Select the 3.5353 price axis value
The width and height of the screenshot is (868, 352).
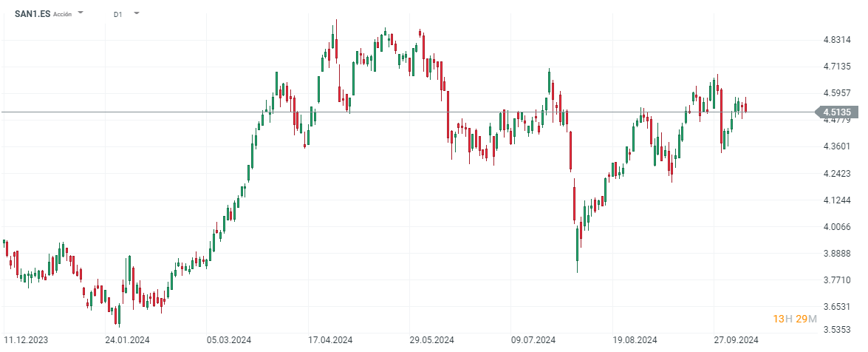(x=837, y=330)
